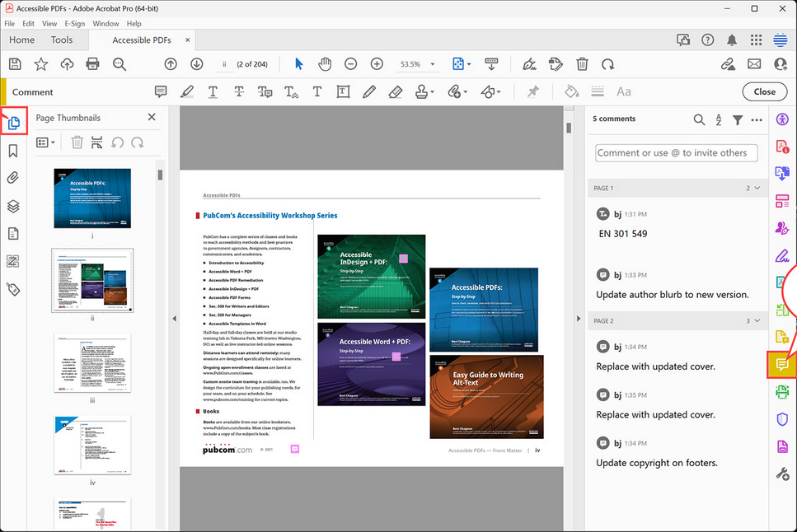This screenshot has height=532, width=797.
Task: Star this file as favorite
Action: 40,64
